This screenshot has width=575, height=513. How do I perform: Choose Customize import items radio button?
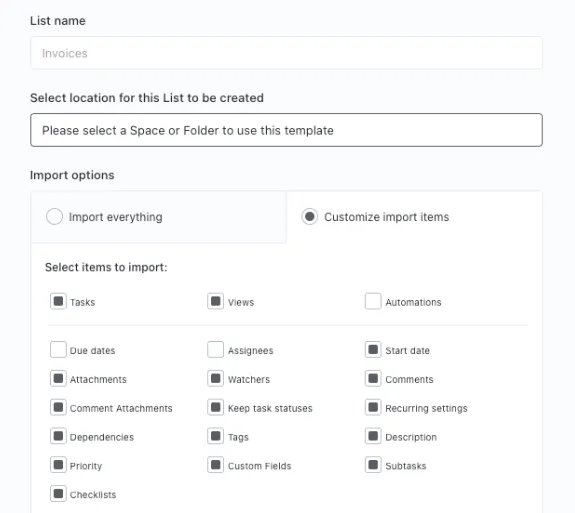pyautogui.click(x=310, y=216)
